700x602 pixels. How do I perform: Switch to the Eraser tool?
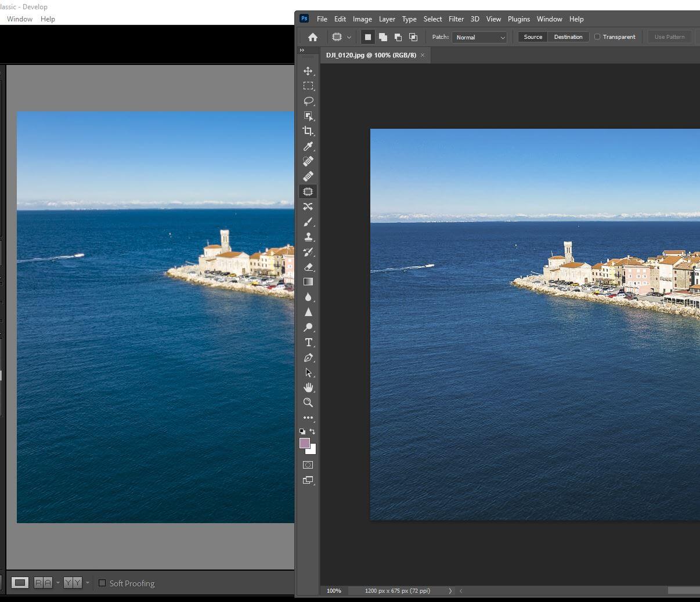[x=308, y=267]
